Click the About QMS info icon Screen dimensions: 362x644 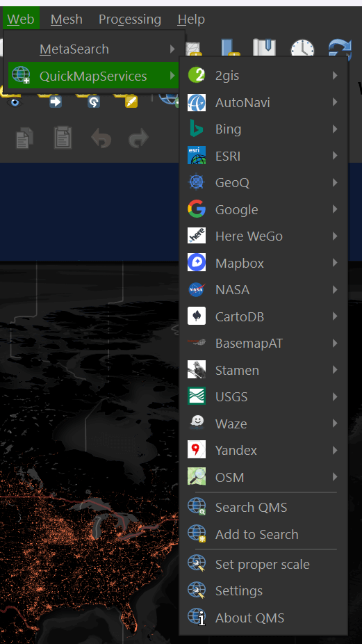coord(197,618)
